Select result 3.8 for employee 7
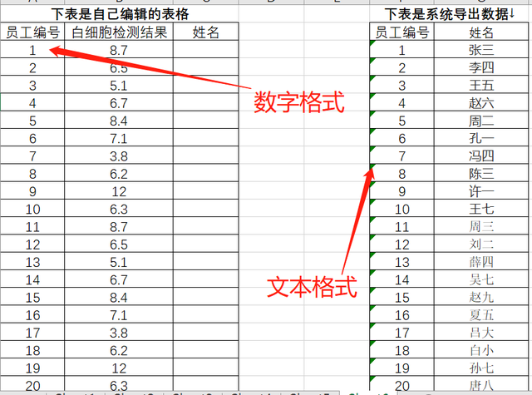The height and width of the screenshot is (395, 532). (119, 156)
